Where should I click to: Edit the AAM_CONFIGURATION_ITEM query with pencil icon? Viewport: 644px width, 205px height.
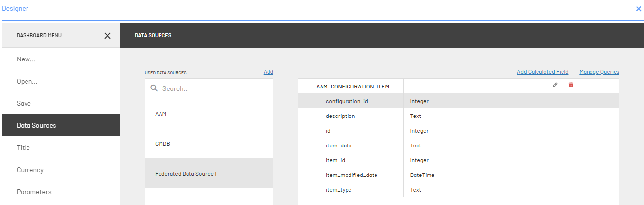(x=555, y=85)
